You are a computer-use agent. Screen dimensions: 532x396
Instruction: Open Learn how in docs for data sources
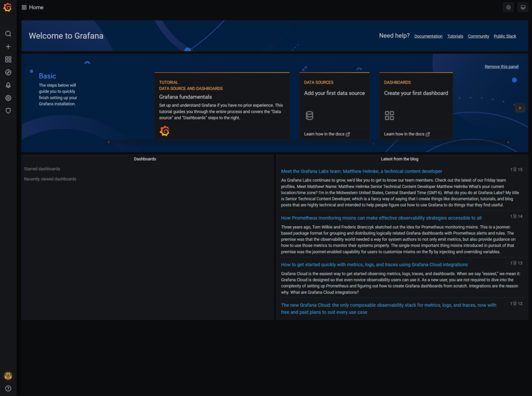(327, 134)
